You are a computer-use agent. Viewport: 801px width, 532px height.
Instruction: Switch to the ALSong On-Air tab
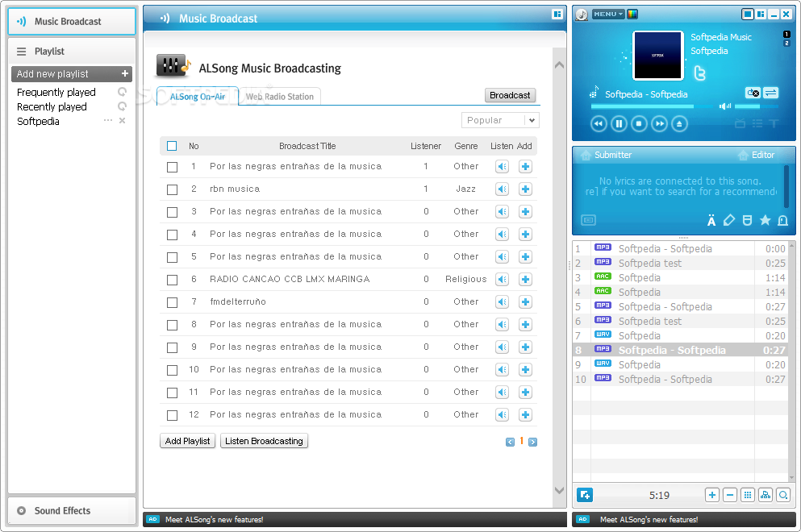[x=198, y=97]
